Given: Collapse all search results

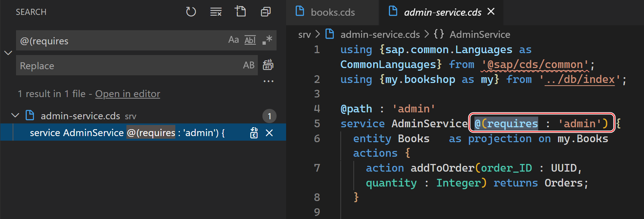Looking at the screenshot, I should pos(265,12).
